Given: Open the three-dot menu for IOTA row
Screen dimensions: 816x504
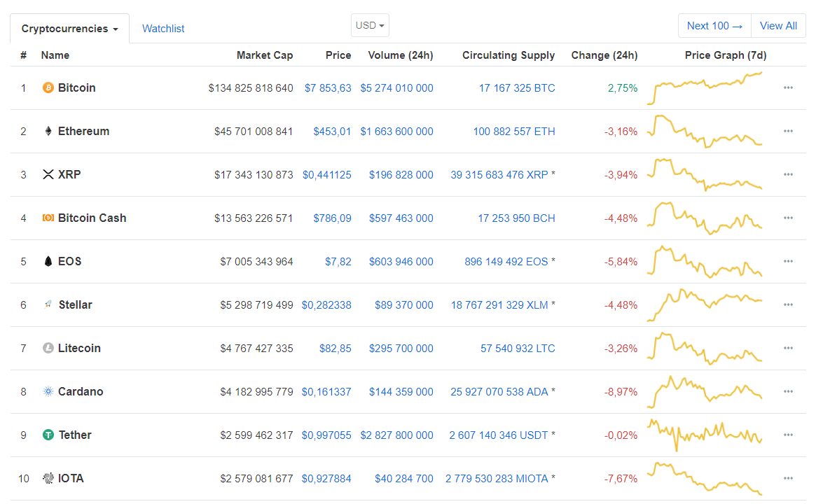Looking at the screenshot, I should click(788, 479).
